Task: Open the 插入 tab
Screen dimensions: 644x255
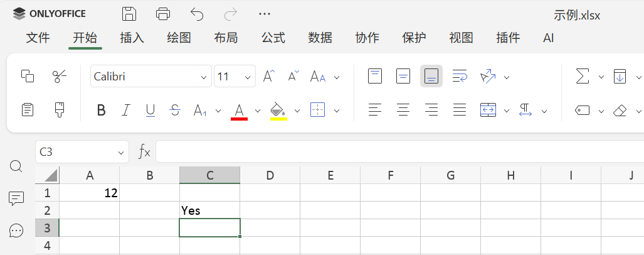Action: click(132, 38)
